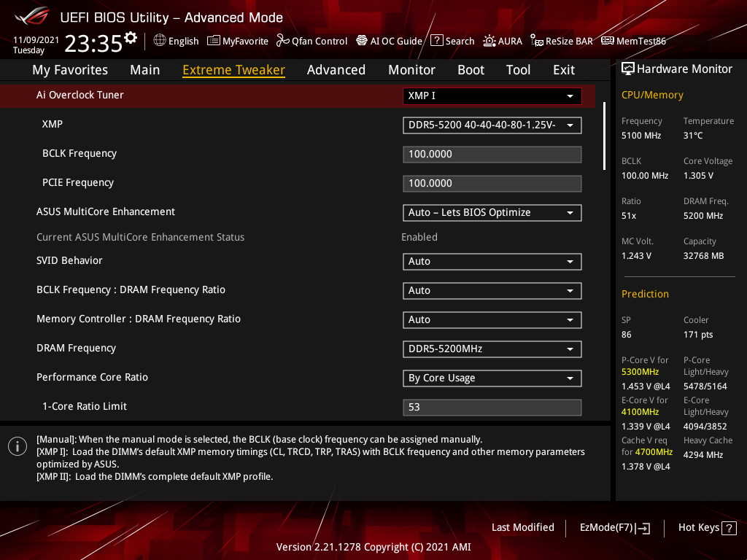
Task: Expand the DRAM Frequency dropdown
Action: [x=492, y=349]
